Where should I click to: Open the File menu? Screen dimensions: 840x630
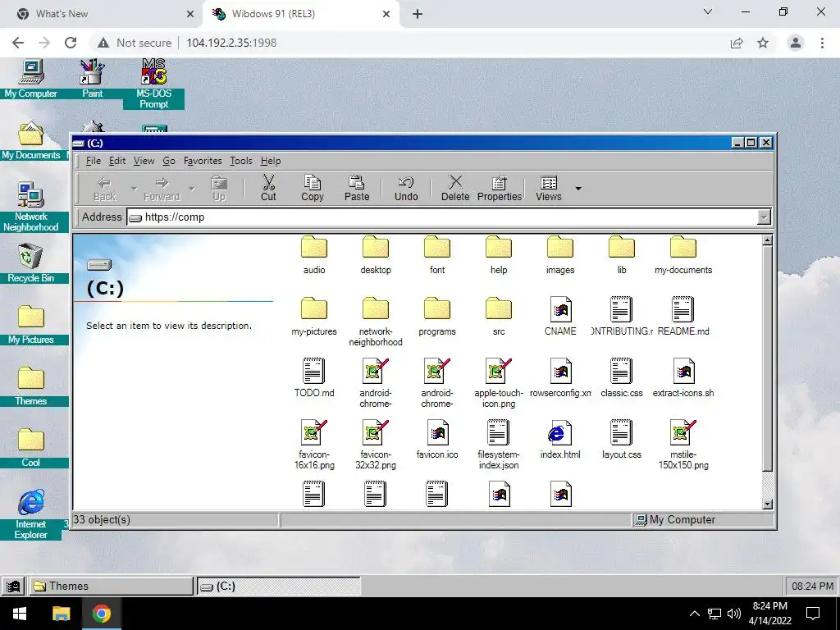pyautogui.click(x=94, y=161)
